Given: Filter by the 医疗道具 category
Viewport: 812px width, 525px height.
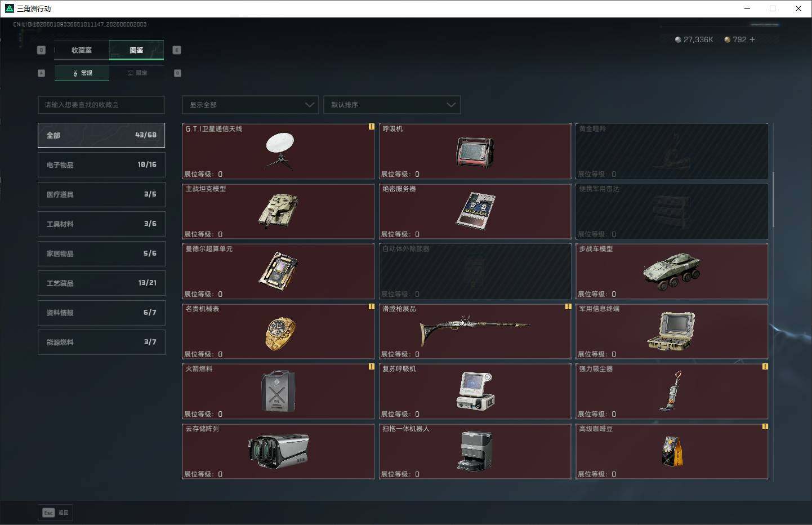Looking at the screenshot, I should coord(101,194).
